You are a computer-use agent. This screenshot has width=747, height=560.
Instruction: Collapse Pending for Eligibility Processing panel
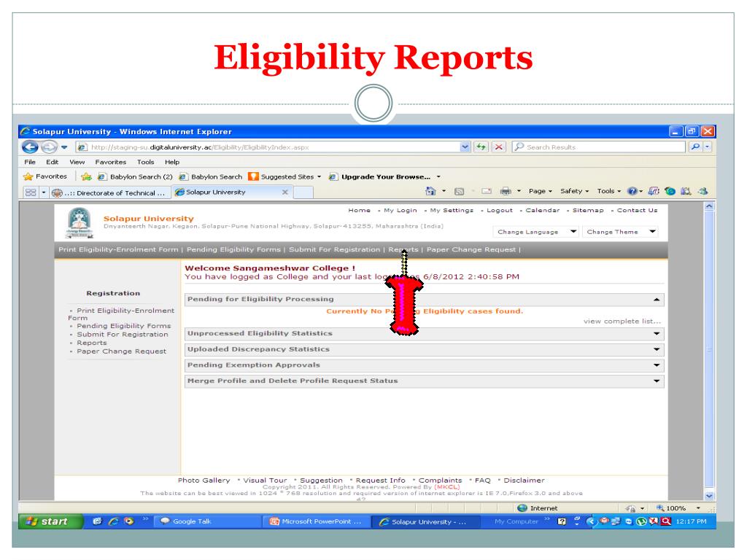click(x=657, y=300)
